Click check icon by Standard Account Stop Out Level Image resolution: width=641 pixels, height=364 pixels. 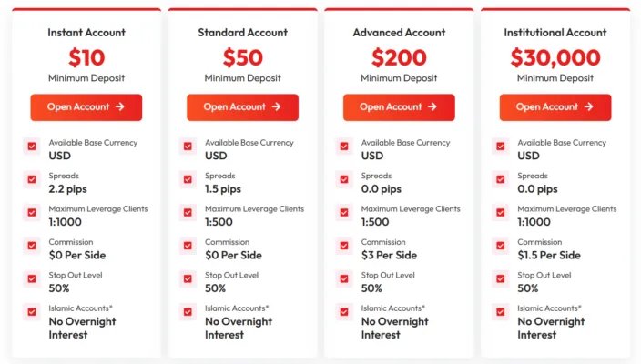tap(188, 278)
